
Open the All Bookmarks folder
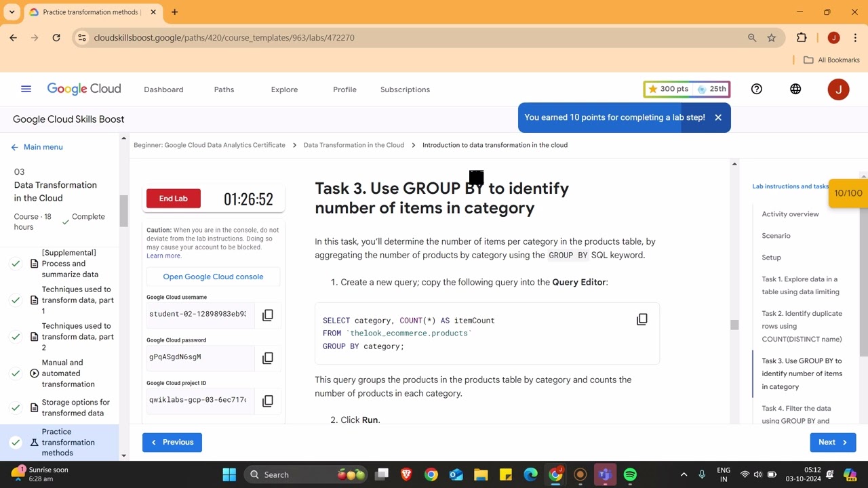coord(831,60)
